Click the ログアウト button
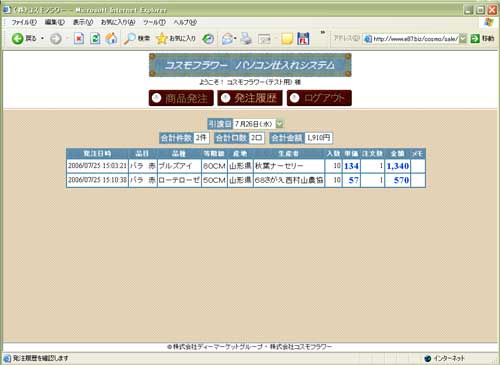The height and width of the screenshot is (365, 500). point(319,98)
